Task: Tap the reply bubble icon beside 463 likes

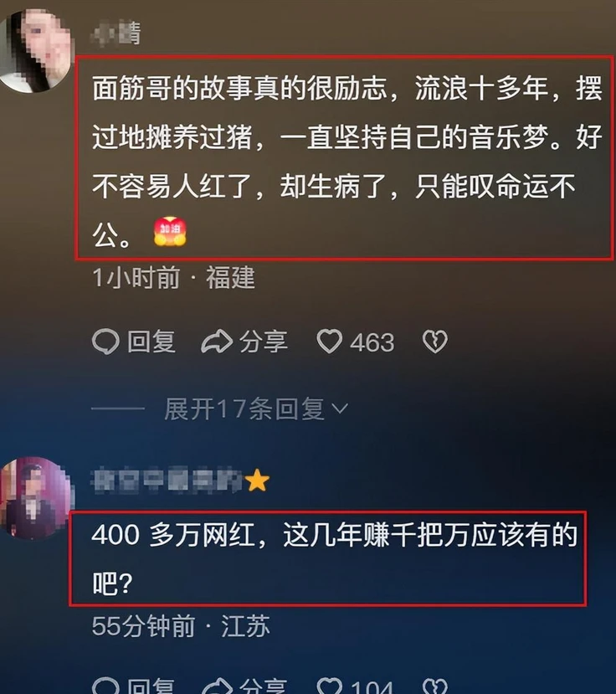Action: click(x=105, y=342)
